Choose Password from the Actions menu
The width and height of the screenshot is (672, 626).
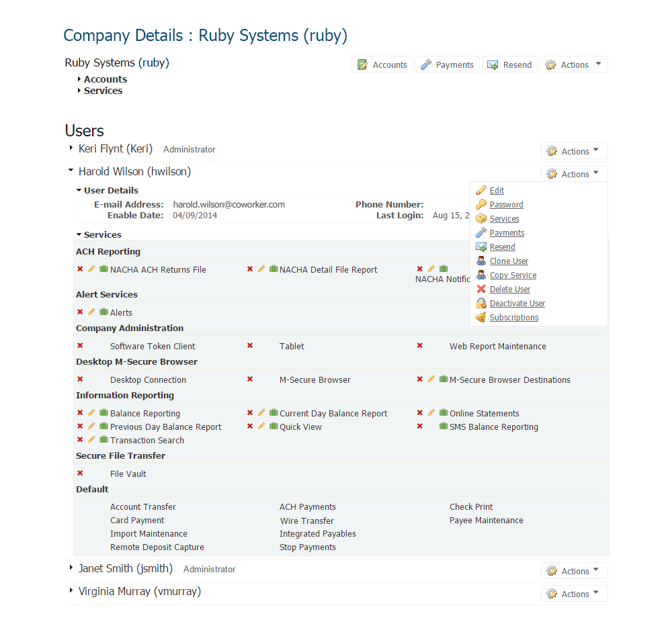[x=506, y=204]
